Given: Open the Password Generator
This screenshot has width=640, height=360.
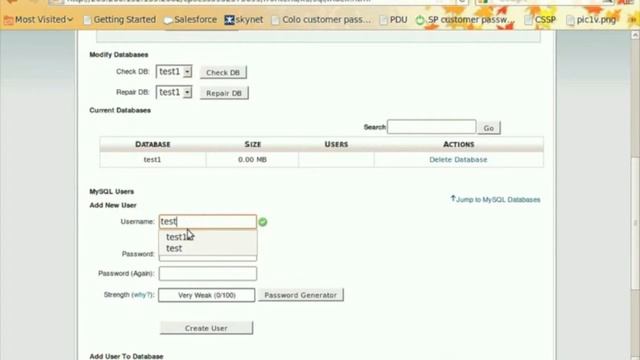Looking at the screenshot, I should (x=300, y=295).
